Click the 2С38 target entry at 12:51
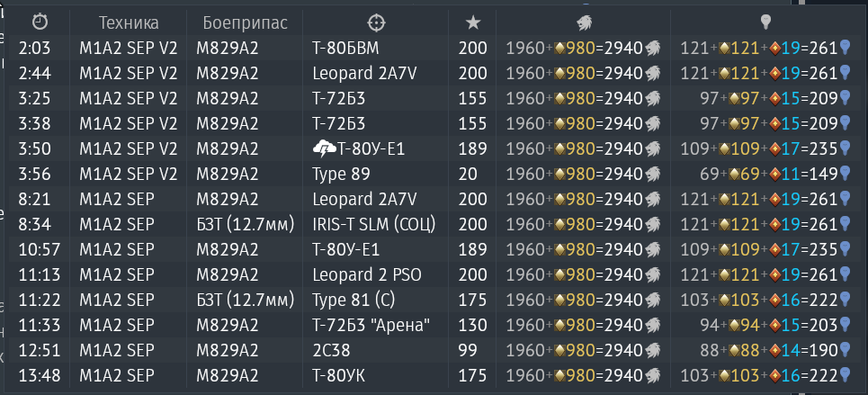 pyautogui.click(x=331, y=350)
